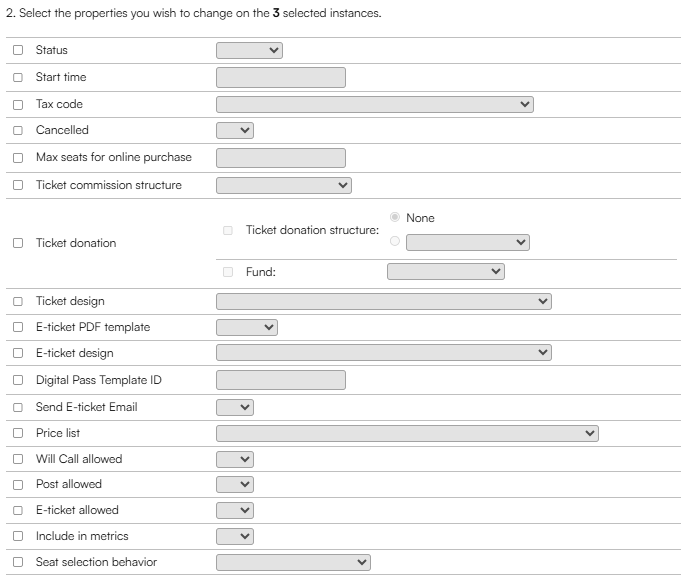Image resolution: width=685 pixels, height=575 pixels.
Task: Toggle the Cancelled checkbox
Action: tap(18, 131)
